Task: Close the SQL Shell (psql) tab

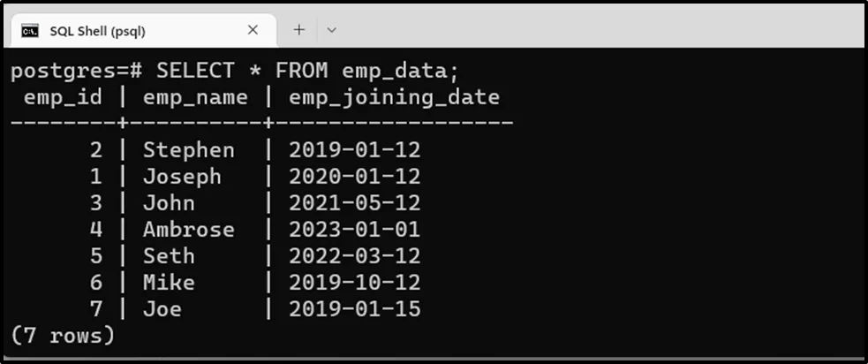Action: (253, 30)
